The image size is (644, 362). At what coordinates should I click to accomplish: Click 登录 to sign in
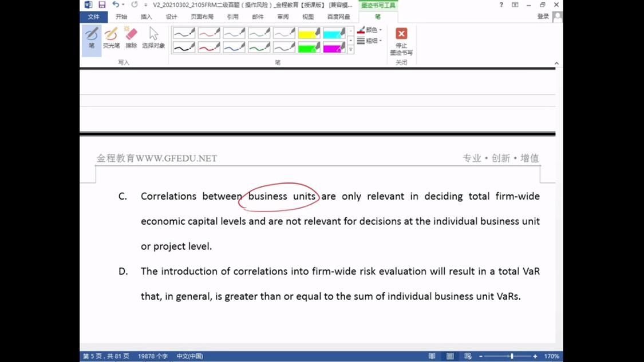[x=543, y=17]
